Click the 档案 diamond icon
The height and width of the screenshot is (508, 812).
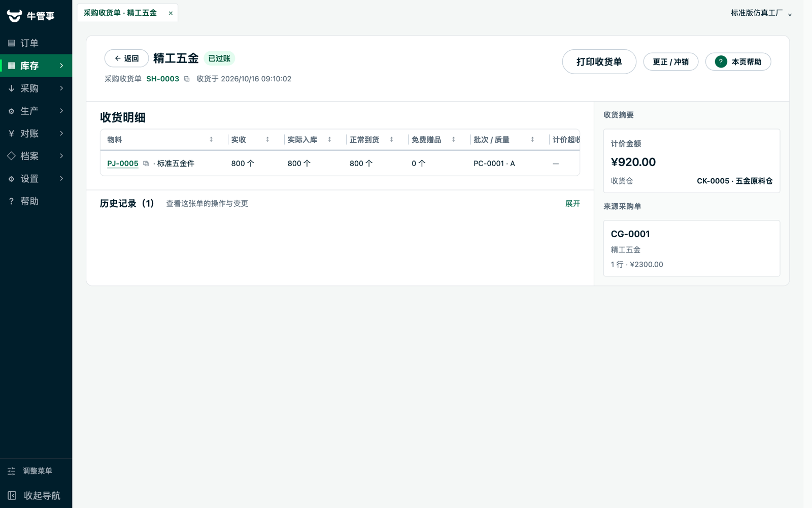click(x=11, y=156)
